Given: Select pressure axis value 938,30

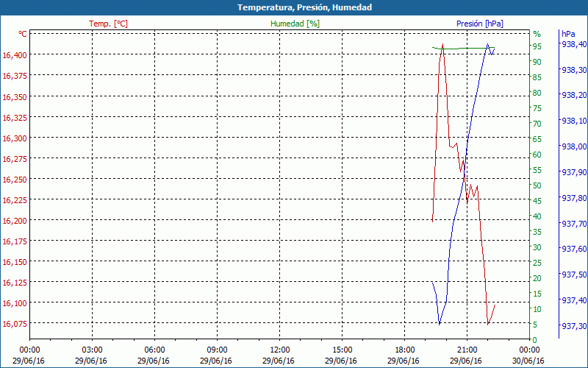Looking at the screenshot, I should click(574, 70).
